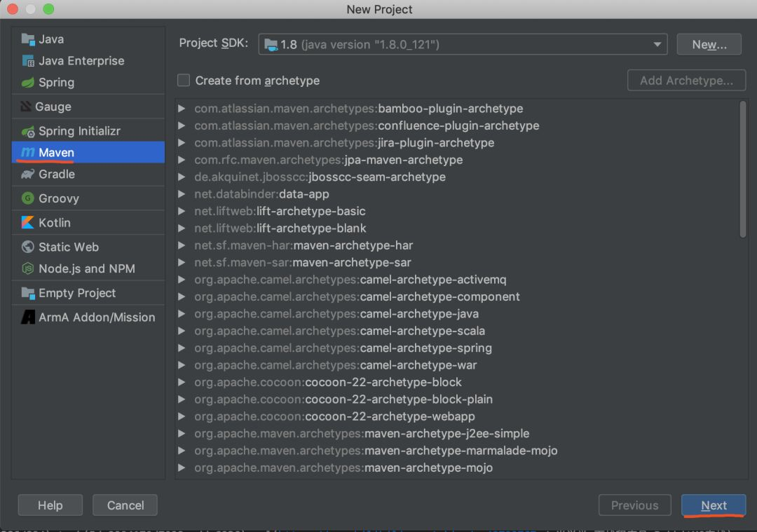Click the Kotlin 'K' icon

[x=28, y=222]
